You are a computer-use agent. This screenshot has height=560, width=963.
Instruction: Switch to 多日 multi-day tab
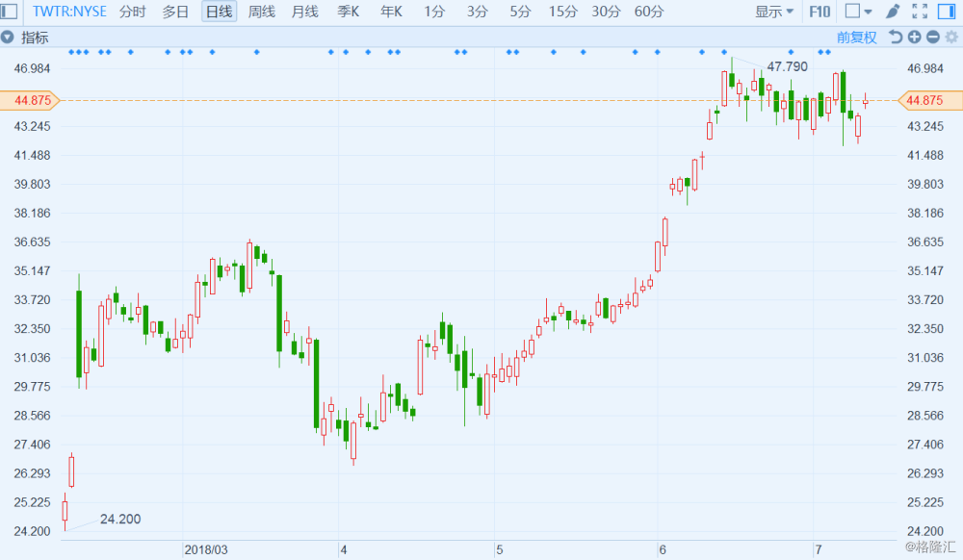[175, 12]
